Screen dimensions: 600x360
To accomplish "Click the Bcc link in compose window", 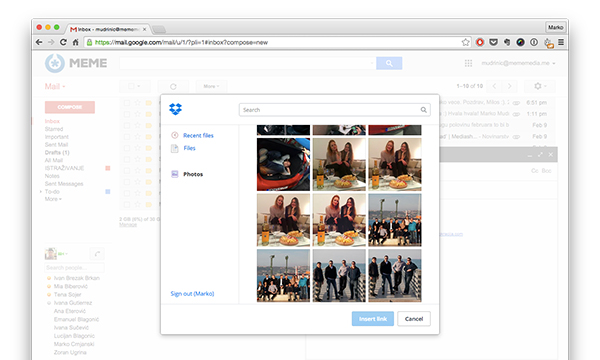I will point(546,171).
